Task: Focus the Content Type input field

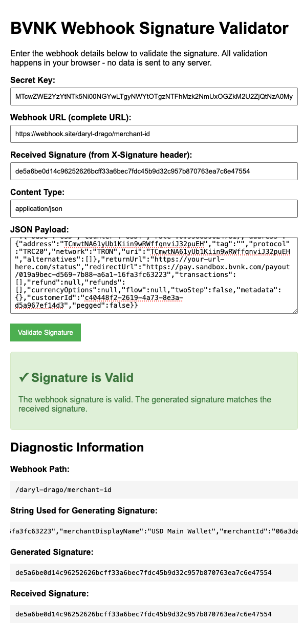Action: coord(151,208)
